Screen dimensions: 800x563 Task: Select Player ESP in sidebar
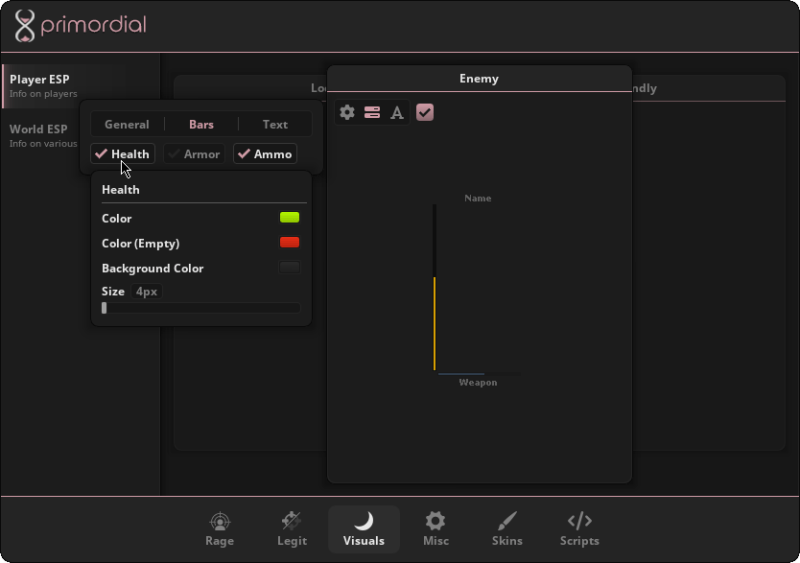click(x=81, y=86)
